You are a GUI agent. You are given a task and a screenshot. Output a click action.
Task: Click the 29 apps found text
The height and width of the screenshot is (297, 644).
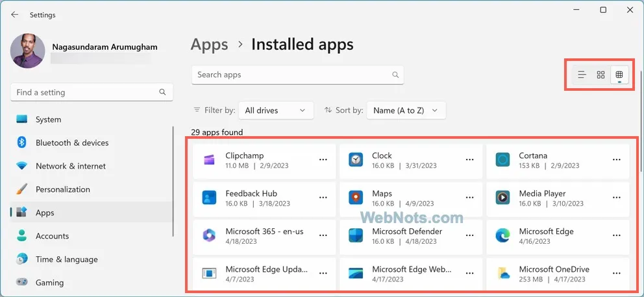pos(217,132)
